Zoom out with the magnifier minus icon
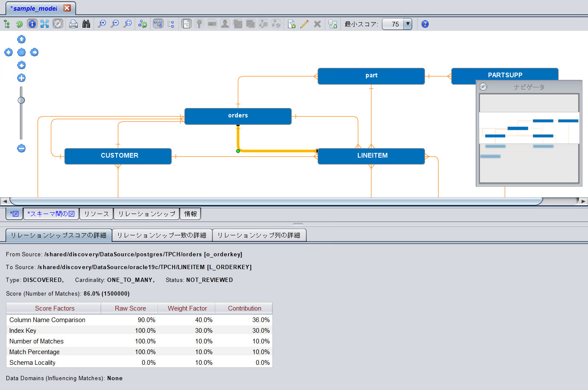 [x=114, y=24]
